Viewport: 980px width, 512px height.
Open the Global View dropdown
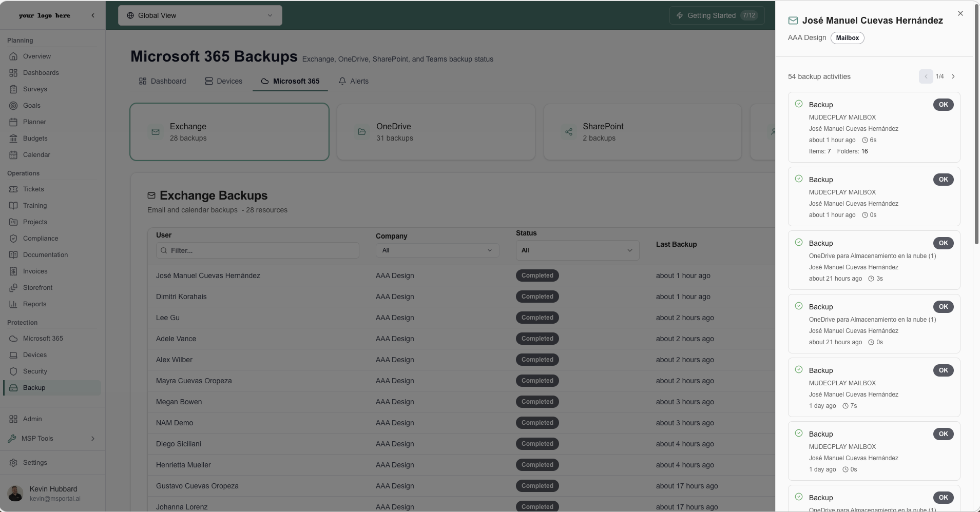(200, 15)
